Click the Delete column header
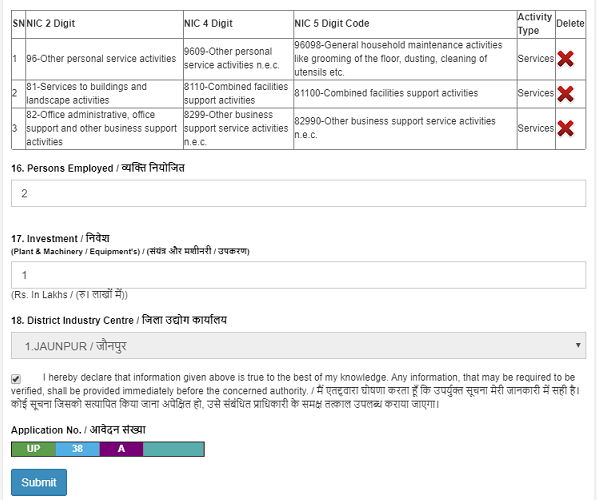This screenshot has height=500, width=597. click(570, 24)
